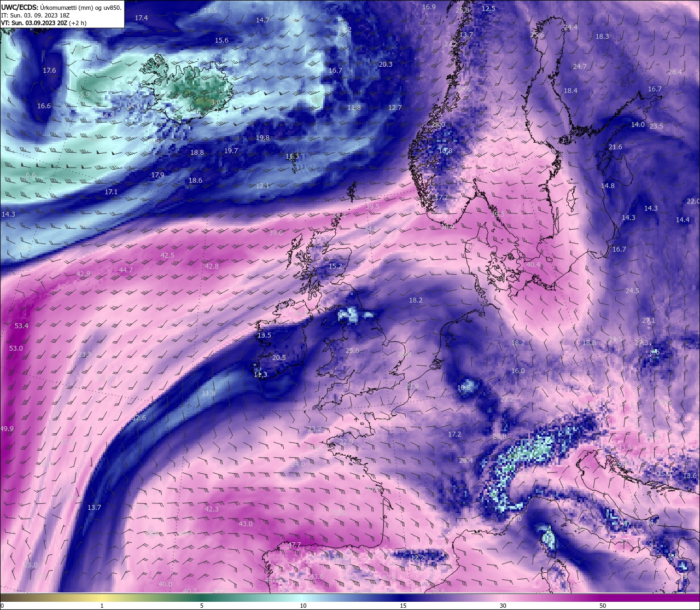Select the 20.5 value over Ireland

tap(279, 357)
